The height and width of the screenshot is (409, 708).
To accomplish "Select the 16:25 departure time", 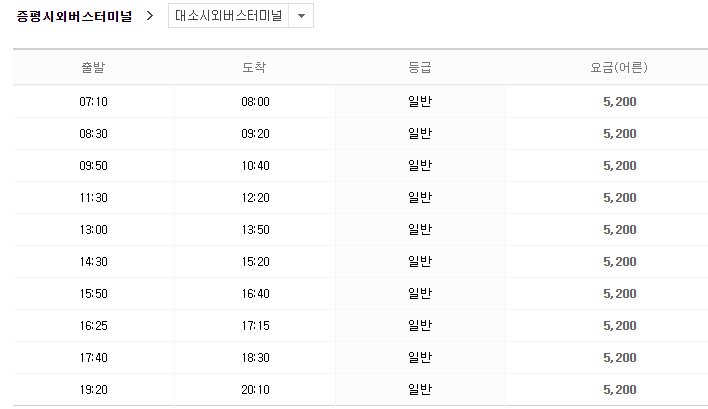I will [93, 326].
